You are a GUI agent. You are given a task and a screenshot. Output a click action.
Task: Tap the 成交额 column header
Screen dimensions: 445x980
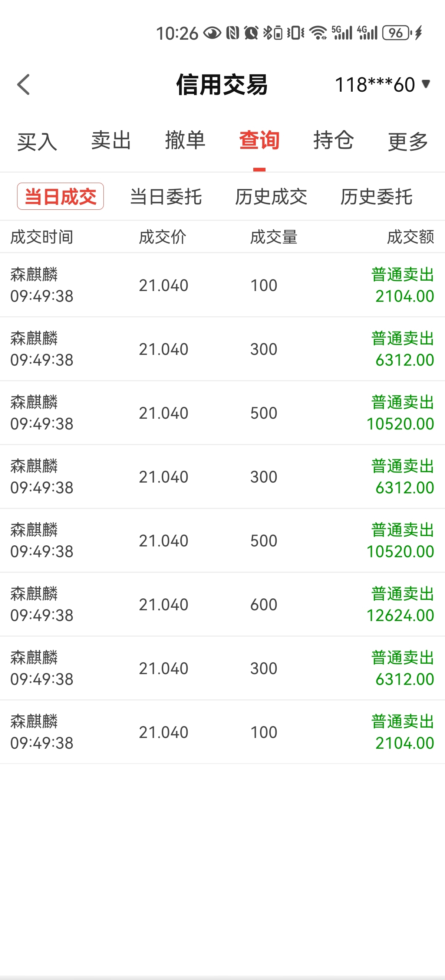[411, 237]
